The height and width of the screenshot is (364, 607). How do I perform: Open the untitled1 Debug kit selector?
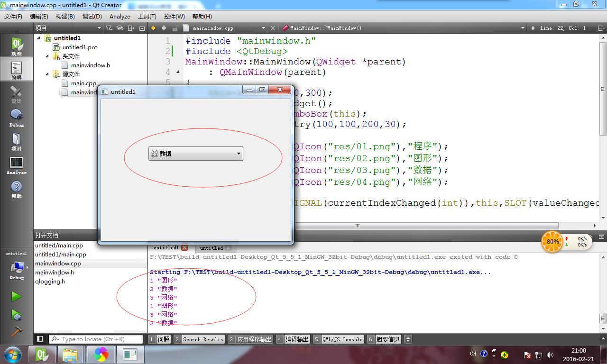(17, 265)
